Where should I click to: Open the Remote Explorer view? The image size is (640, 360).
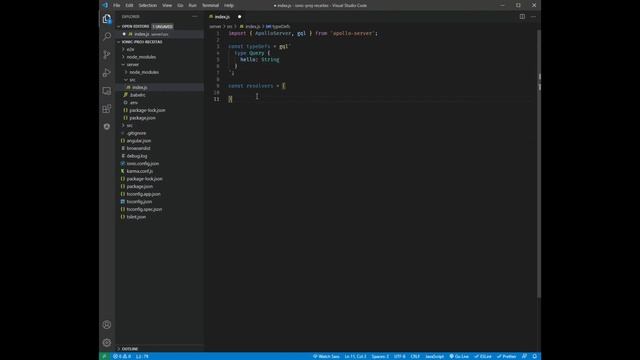click(107, 91)
